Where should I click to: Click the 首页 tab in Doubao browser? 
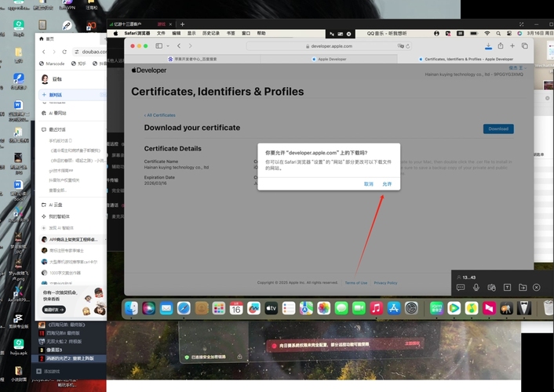(x=47, y=39)
